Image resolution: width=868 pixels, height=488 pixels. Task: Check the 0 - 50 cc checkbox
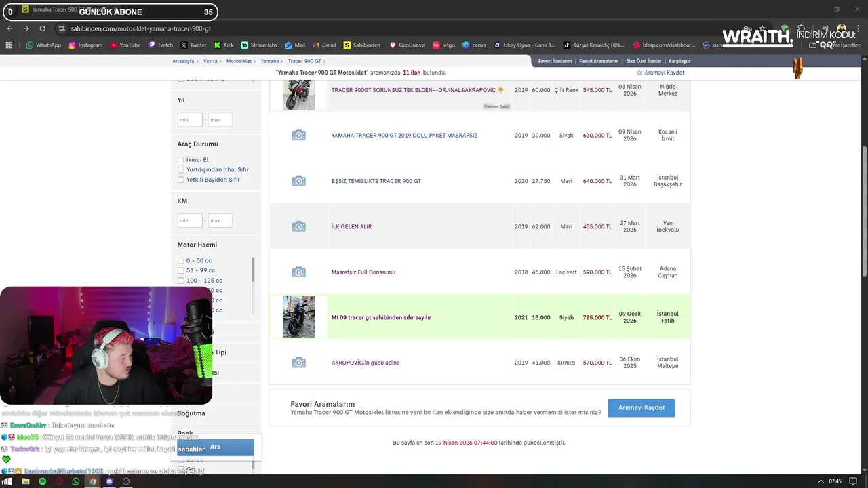tap(181, 261)
